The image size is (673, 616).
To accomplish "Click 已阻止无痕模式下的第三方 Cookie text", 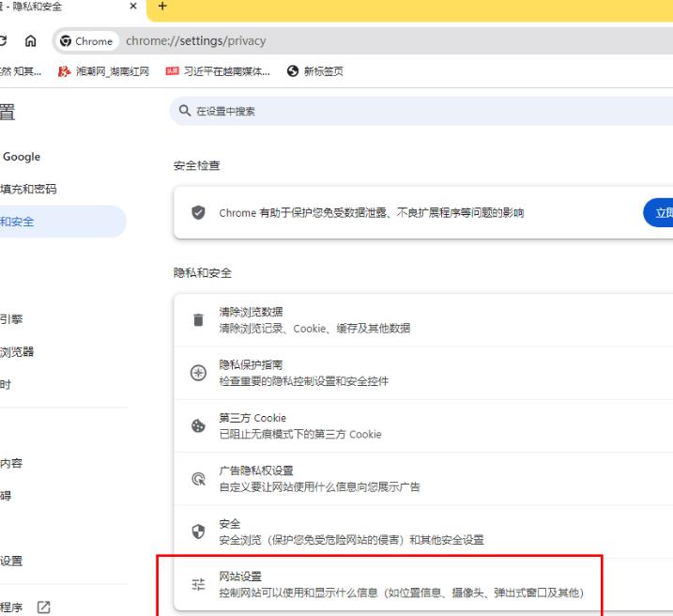I will tap(300, 435).
